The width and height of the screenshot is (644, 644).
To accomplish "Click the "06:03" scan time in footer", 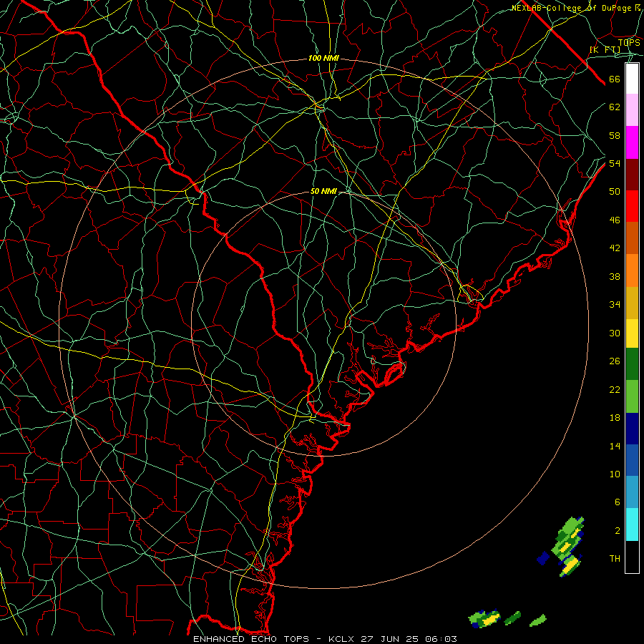I will click(x=441, y=639).
